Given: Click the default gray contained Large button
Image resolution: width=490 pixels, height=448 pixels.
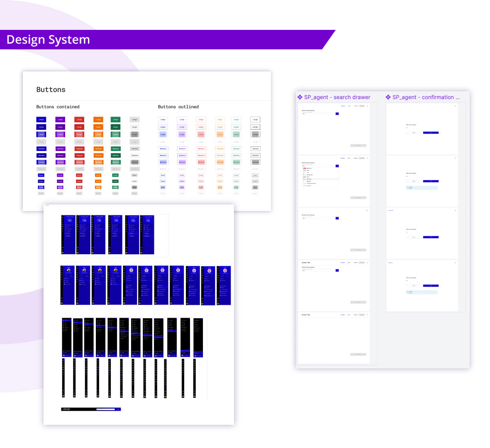Looking at the screenshot, I should tap(134, 119).
